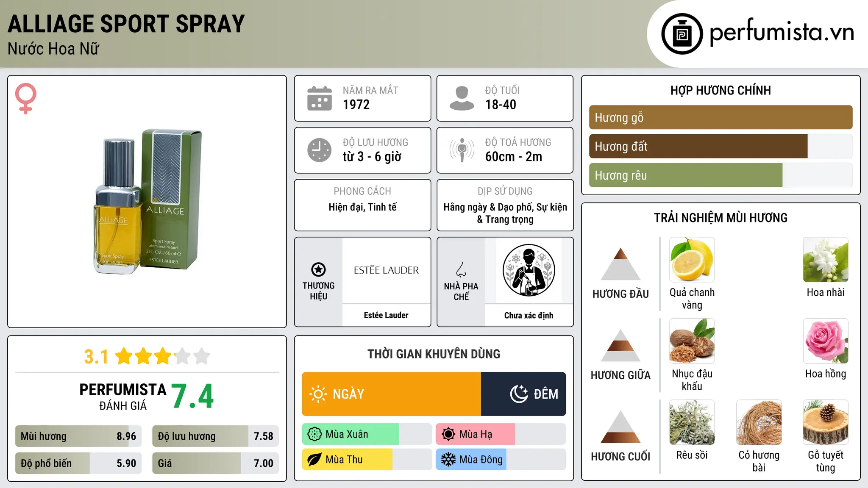The image size is (868, 488).
Task: Click the Độ phổ biến 5.90 score bar
Action: [78, 463]
